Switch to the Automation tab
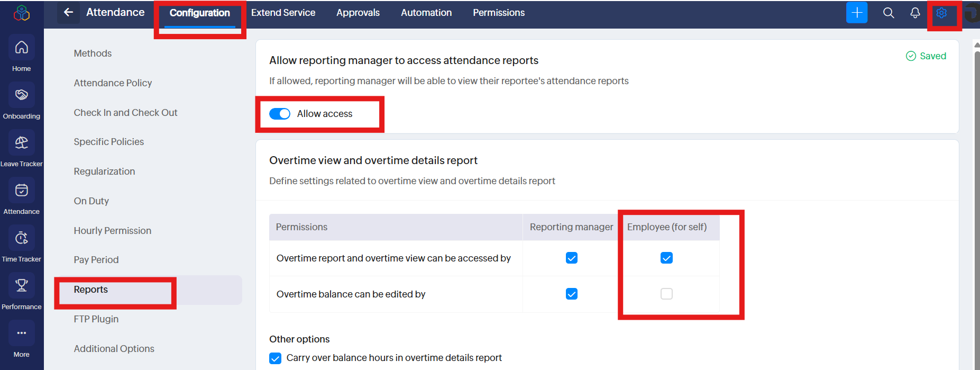980x370 pixels. click(x=426, y=13)
